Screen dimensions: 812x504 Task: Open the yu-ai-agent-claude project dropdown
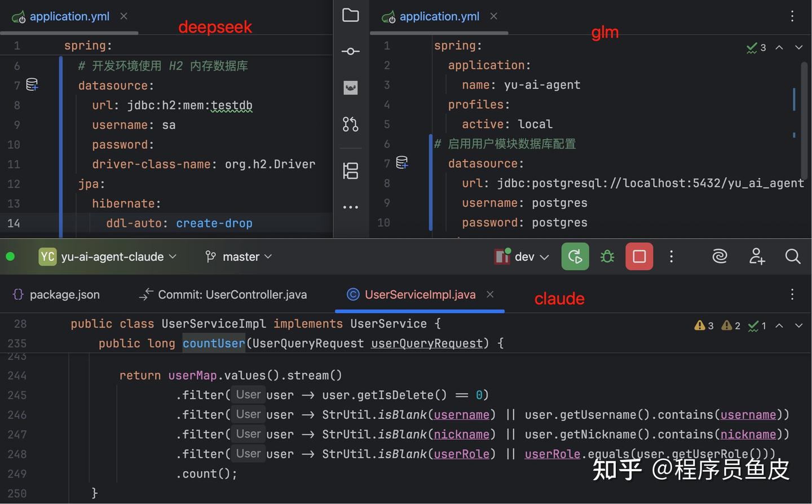pyautogui.click(x=108, y=257)
